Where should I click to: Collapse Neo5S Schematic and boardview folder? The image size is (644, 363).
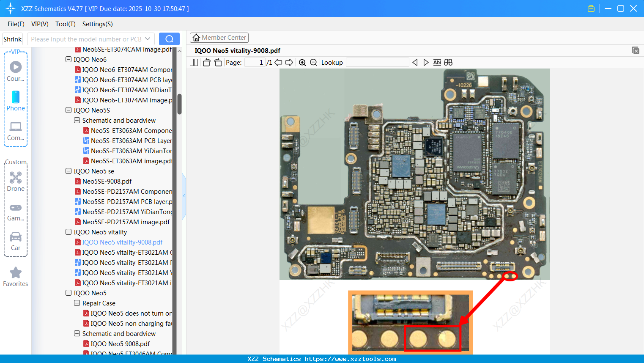(x=77, y=121)
